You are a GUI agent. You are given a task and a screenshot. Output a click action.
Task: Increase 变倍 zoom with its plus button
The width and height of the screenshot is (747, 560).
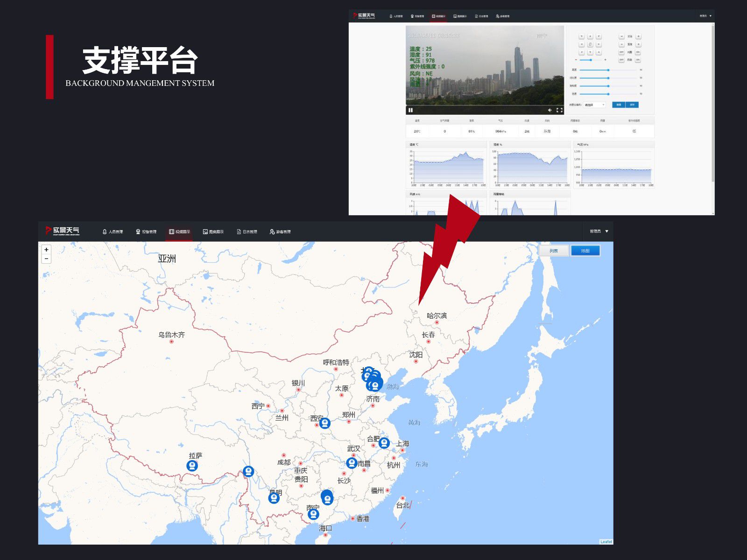click(638, 36)
